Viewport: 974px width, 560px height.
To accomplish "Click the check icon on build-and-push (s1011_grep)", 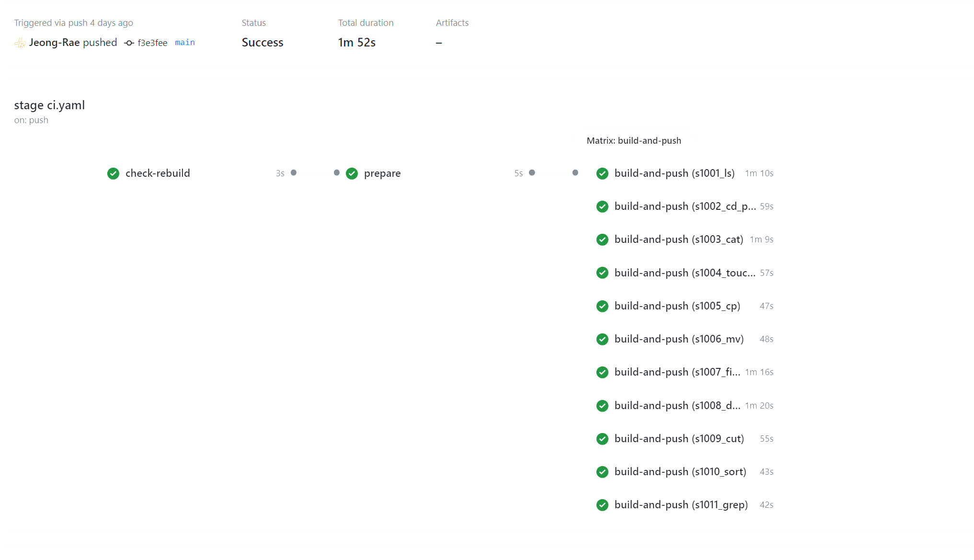I will tap(602, 505).
